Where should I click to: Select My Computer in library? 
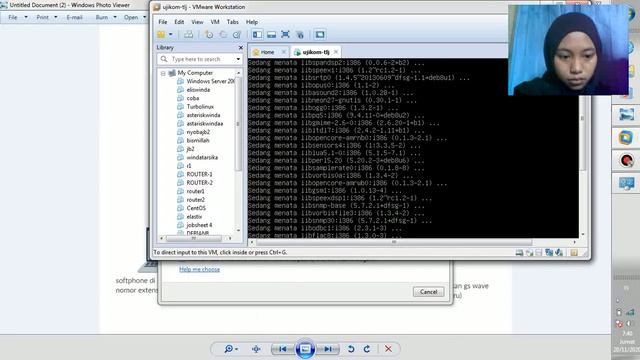(x=195, y=73)
